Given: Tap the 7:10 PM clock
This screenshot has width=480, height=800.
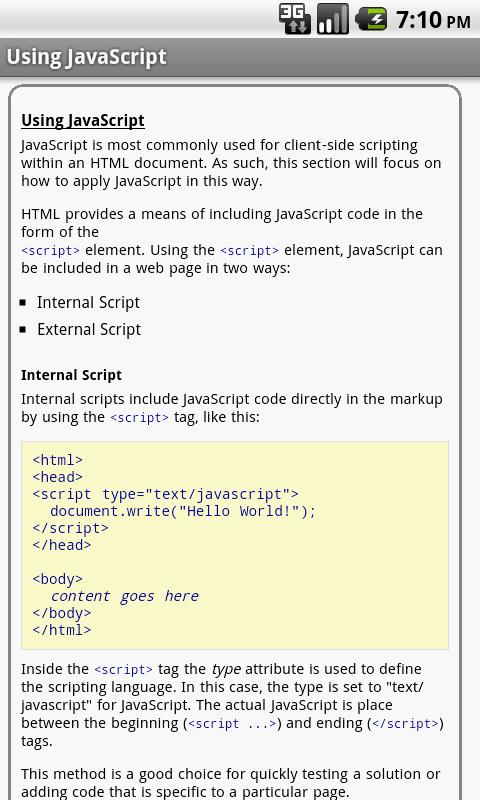Looking at the screenshot, I should tap(433, 20).
